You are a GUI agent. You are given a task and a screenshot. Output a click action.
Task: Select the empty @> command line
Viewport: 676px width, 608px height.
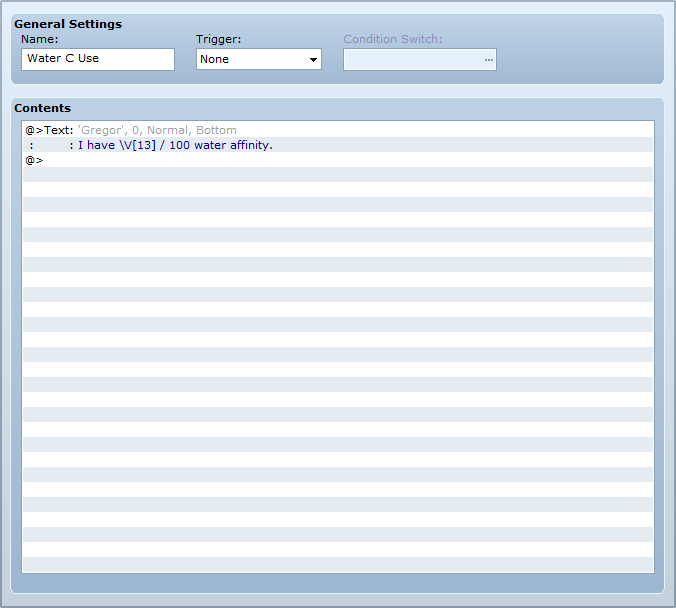(338, 160)
